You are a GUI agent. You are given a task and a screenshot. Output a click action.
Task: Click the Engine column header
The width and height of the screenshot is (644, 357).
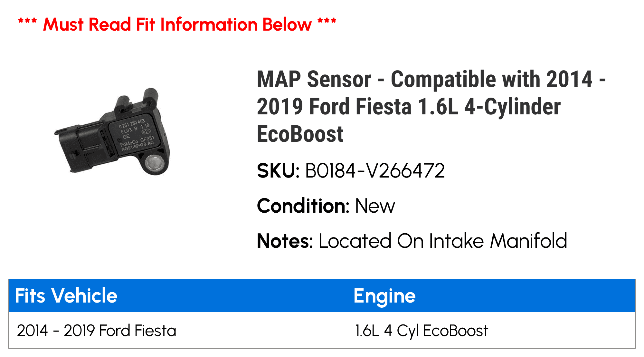point(384,295)
